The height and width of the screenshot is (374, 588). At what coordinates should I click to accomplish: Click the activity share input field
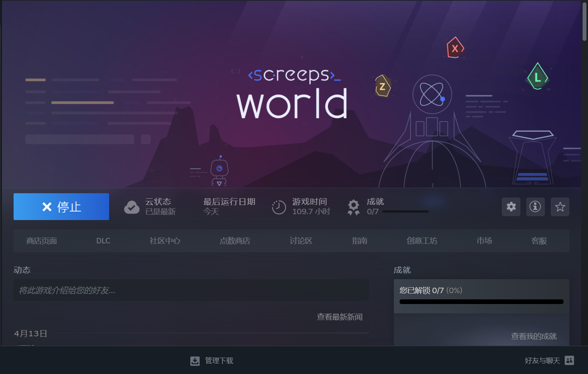coord(191,290)
